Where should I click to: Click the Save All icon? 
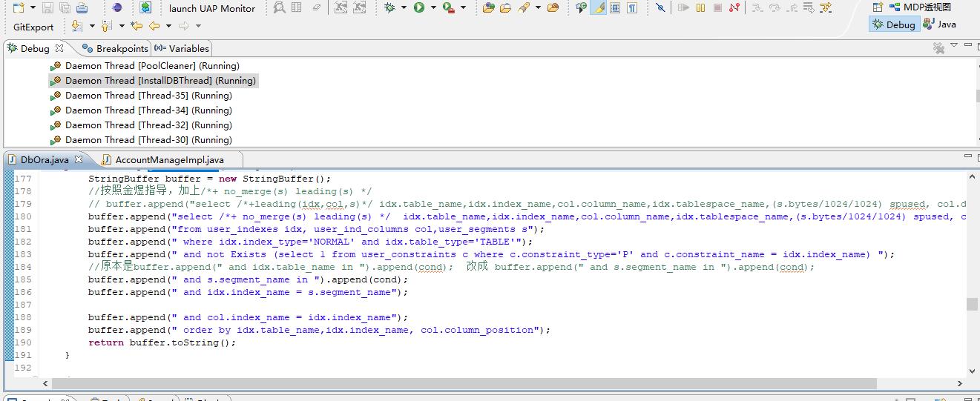pos(65,8)
